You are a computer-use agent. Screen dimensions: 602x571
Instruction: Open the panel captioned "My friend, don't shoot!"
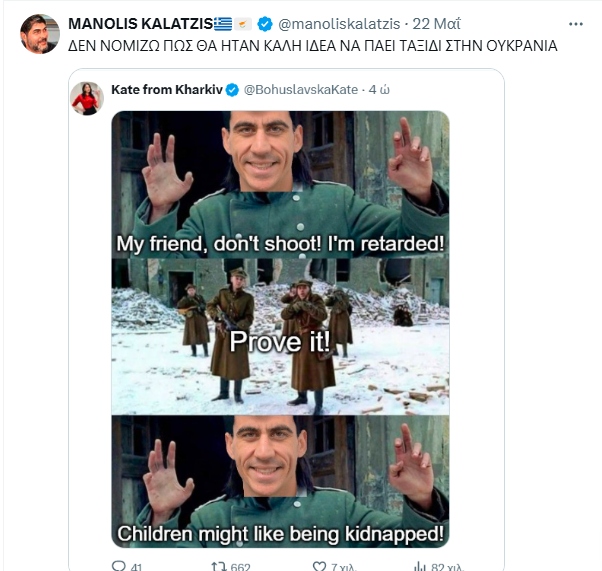tap(280, 185)
